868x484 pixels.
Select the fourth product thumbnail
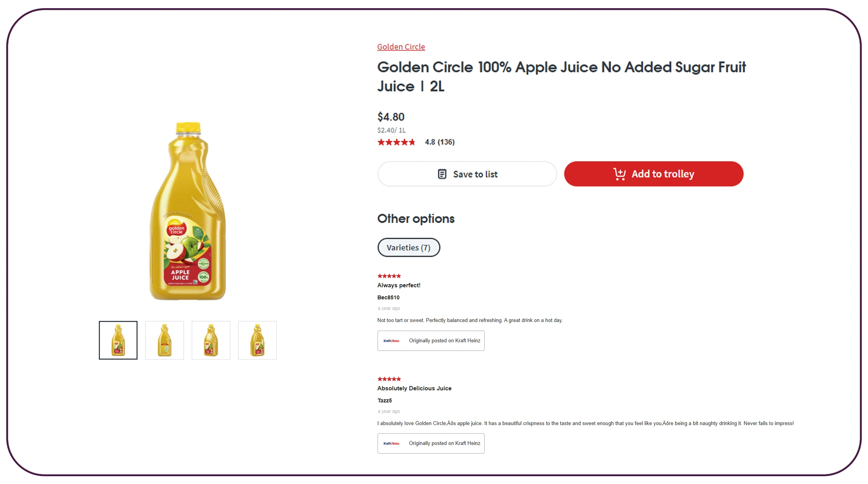(257, 340)
